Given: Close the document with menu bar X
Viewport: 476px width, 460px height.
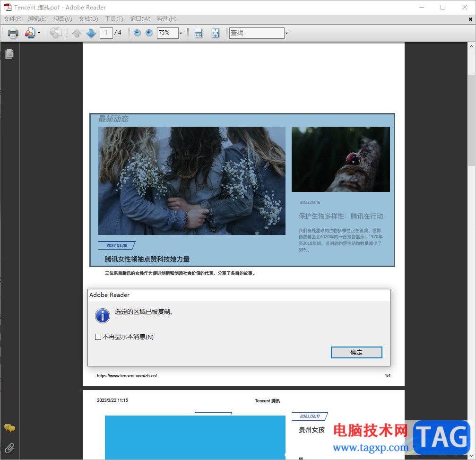Looking at the screenshot, I should pyautogui.click(x=470, y=19).
